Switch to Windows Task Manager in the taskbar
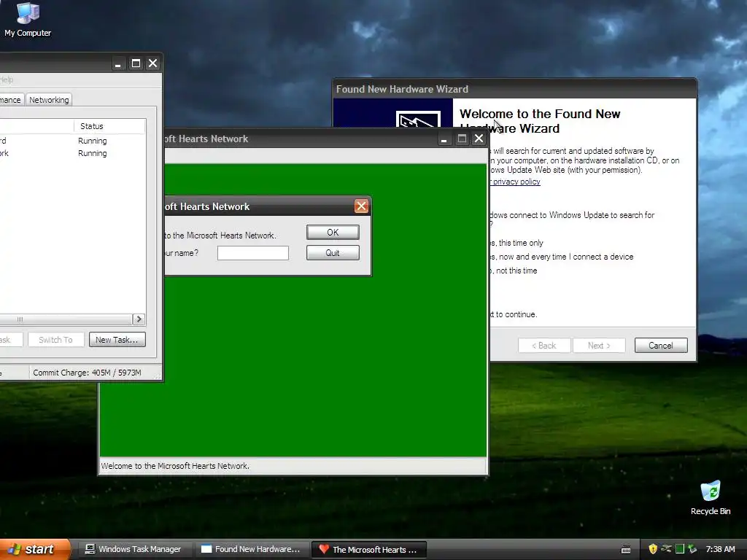This screenshot has height=560, width=747. [x=133, y=549]
